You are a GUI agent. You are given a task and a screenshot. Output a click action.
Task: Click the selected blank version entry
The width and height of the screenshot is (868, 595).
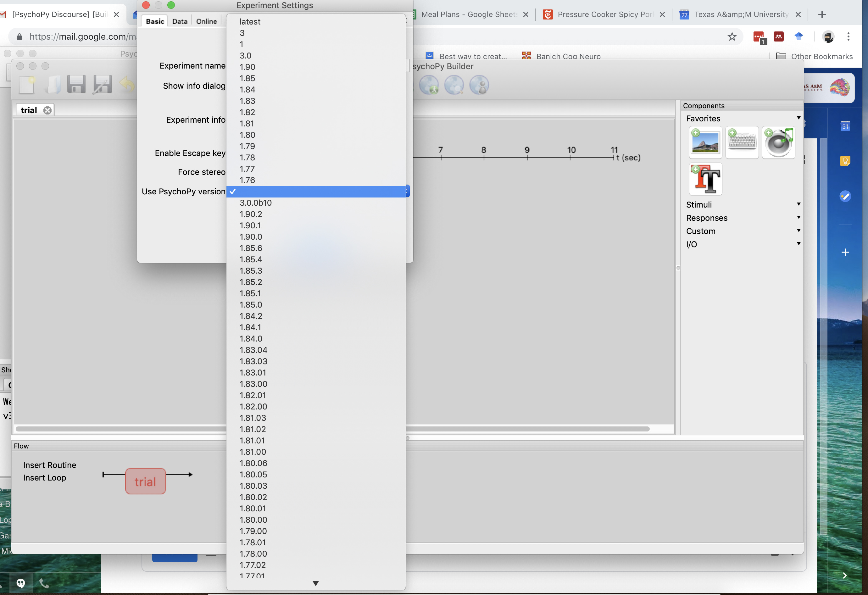(316, 192)
